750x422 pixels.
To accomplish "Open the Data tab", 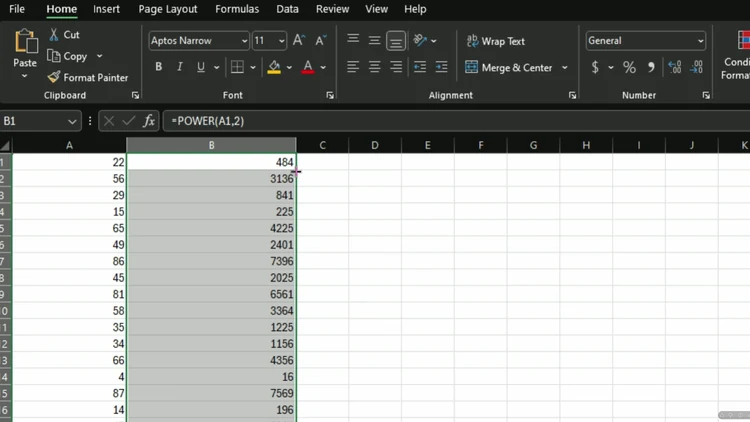I will pos(287,9).
